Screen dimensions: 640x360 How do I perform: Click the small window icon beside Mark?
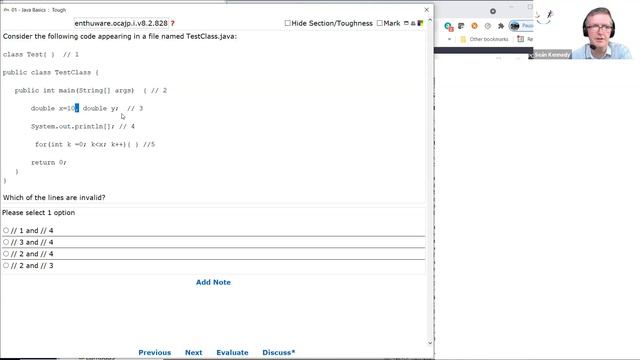(406, 23)
